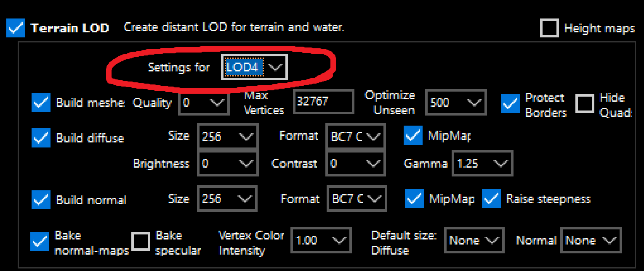
Task: Expand the Optimize Unseen dropdown
Action: (x=456, y=103)
